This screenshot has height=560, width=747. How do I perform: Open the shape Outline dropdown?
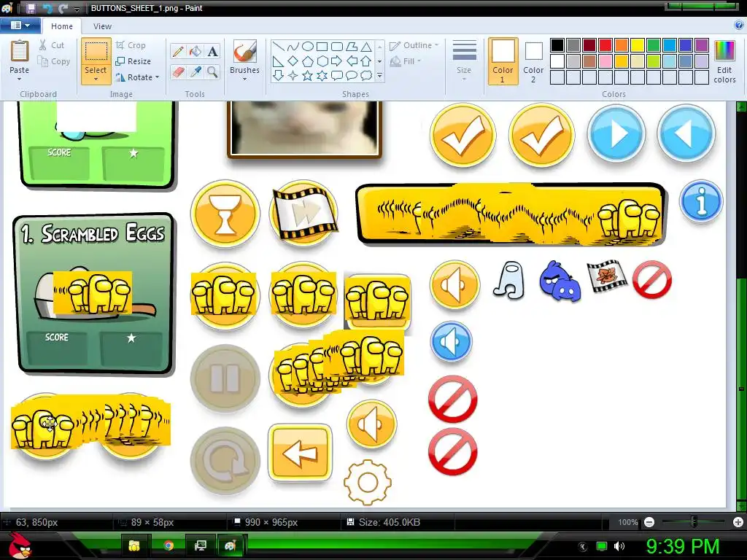(x=414, y=45)
